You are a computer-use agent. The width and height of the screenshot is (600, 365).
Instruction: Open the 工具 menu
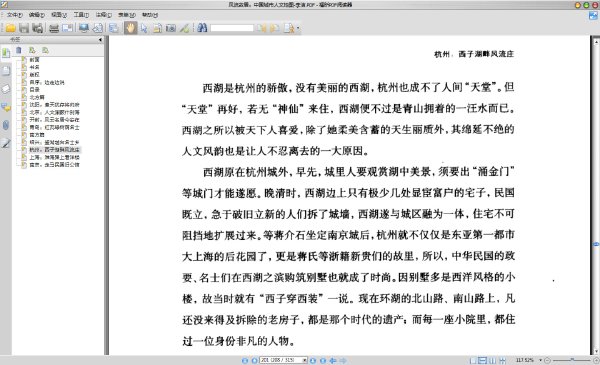81,15
